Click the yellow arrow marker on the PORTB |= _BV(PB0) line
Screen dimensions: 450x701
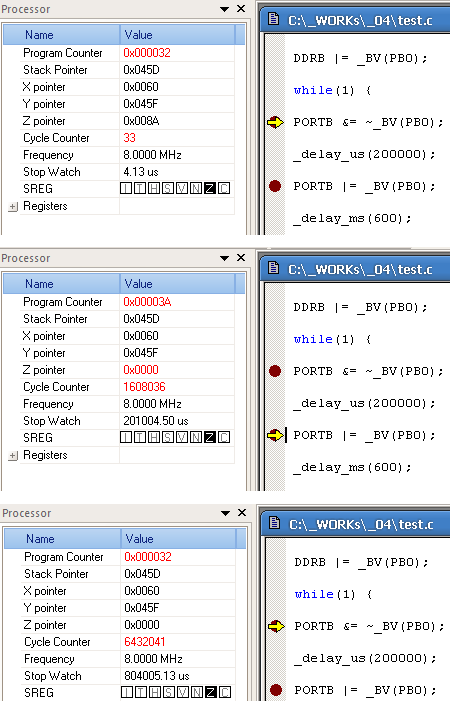[x=275, y=435]
